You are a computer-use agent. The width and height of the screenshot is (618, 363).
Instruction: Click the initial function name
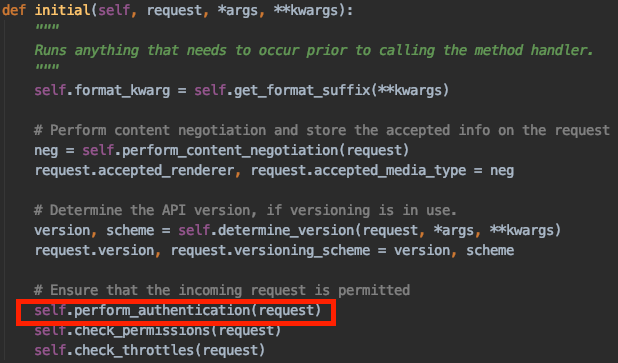pos(62,10)
